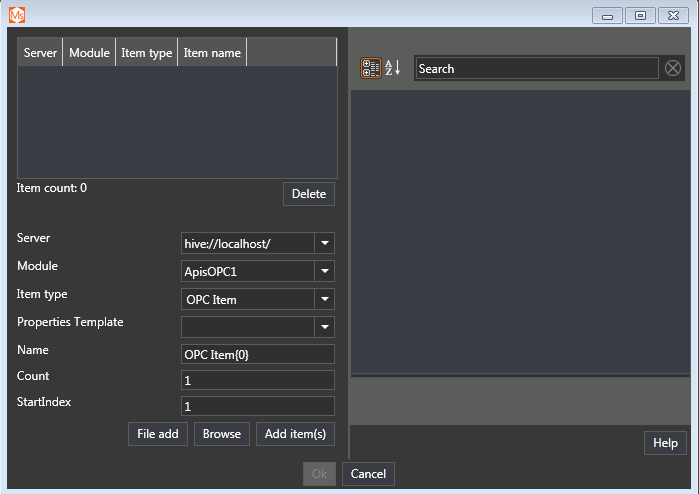Click the Categorized view icon
Screen dimensions: 699x494
370,68
